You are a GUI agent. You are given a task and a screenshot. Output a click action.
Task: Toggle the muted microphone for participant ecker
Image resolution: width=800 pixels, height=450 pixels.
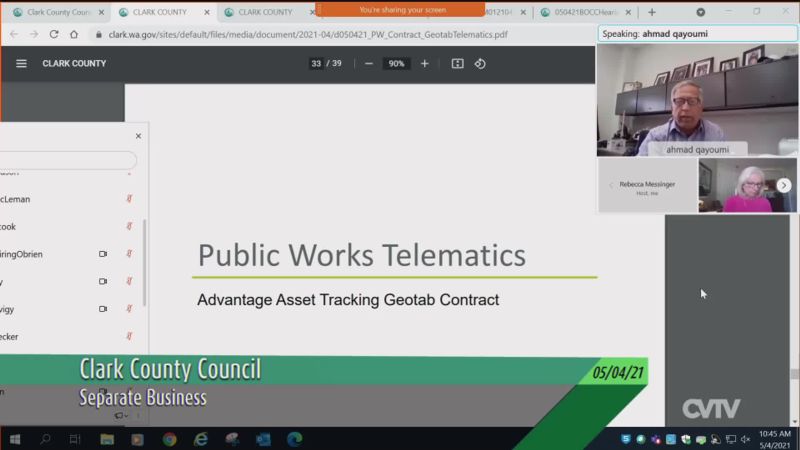pos(129,337)
